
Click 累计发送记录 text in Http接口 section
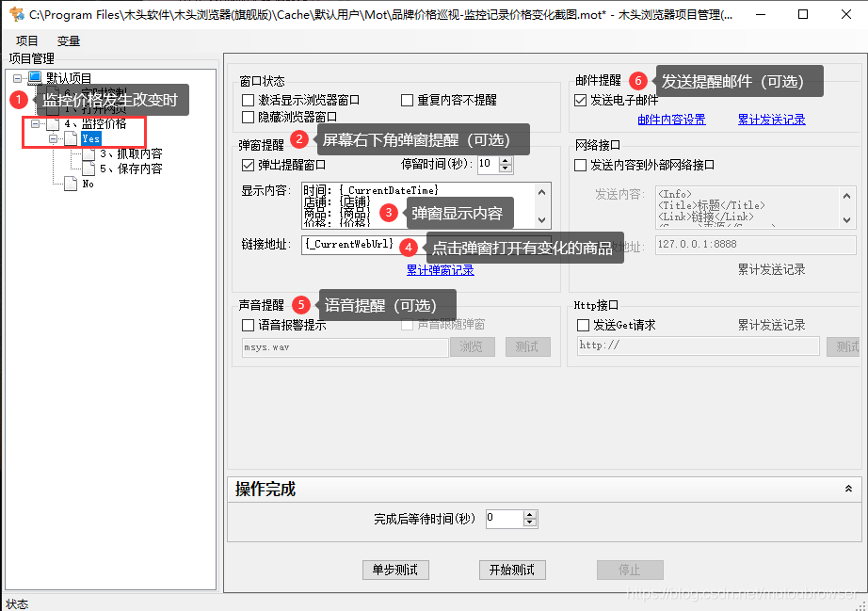coord(771,326)
